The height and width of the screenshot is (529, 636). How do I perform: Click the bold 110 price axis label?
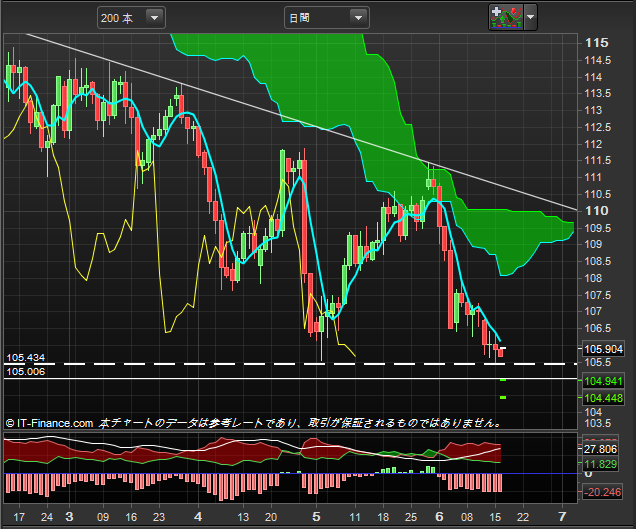[596, 211]
